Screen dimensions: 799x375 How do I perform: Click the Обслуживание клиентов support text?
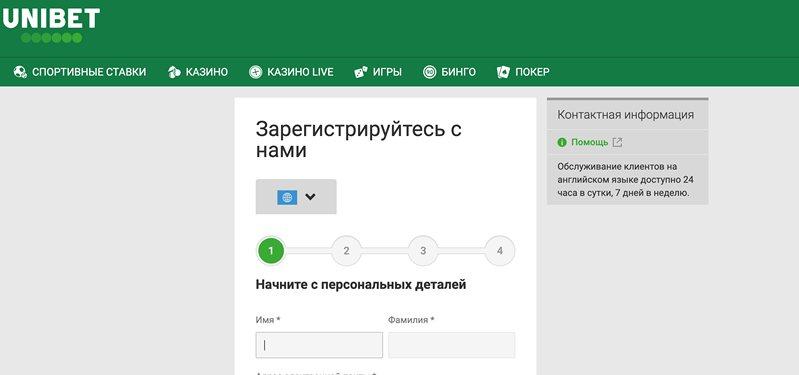(625, 180)
